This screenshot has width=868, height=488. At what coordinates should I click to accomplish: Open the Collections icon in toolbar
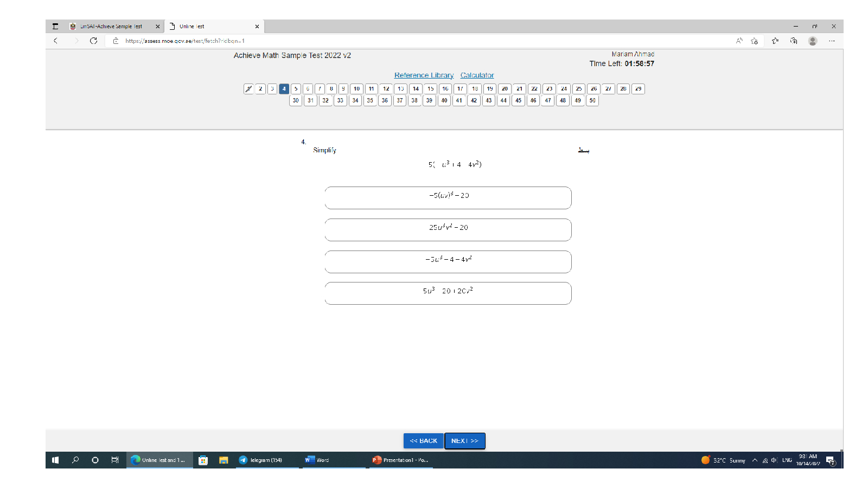pyautogui.click(x=794, y=41)
